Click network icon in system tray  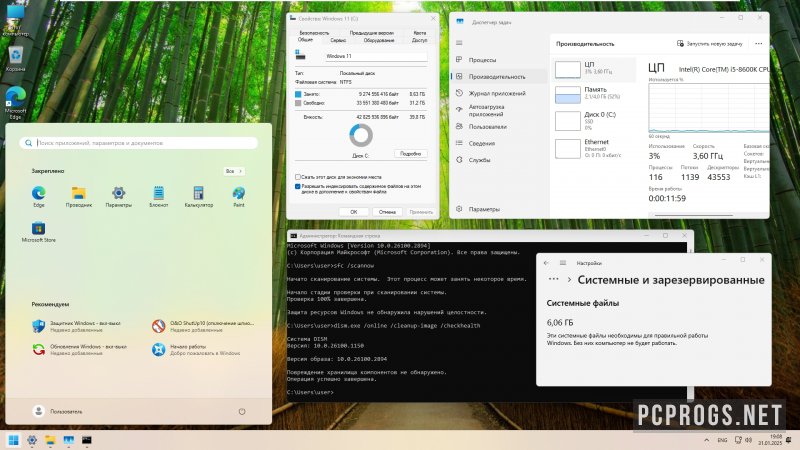click(738, 440)
